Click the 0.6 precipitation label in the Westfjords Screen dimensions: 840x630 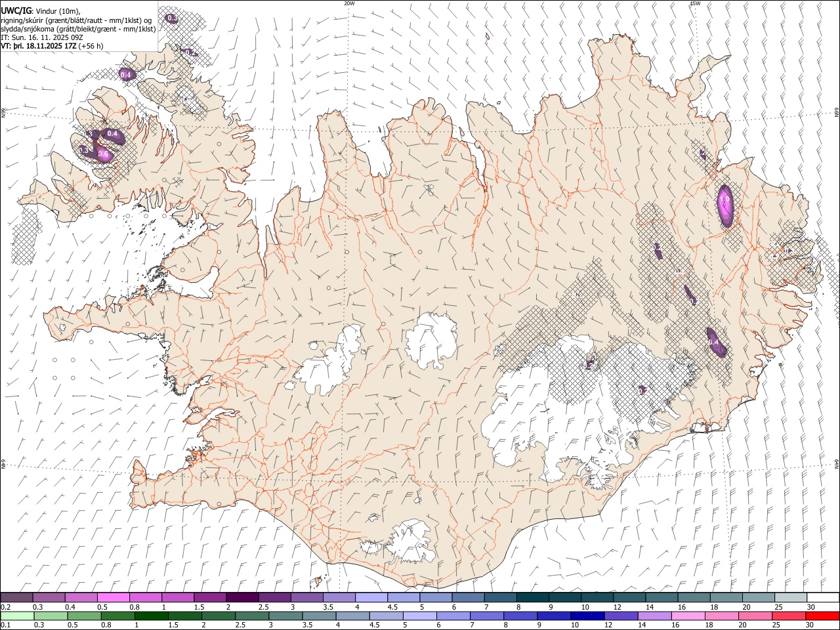pyautogui.click(x=103, y=154)
